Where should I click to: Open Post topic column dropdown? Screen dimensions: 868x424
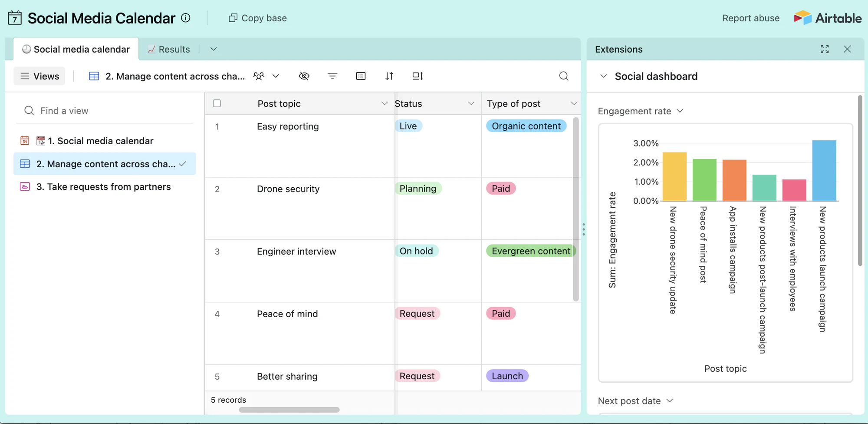384,103
